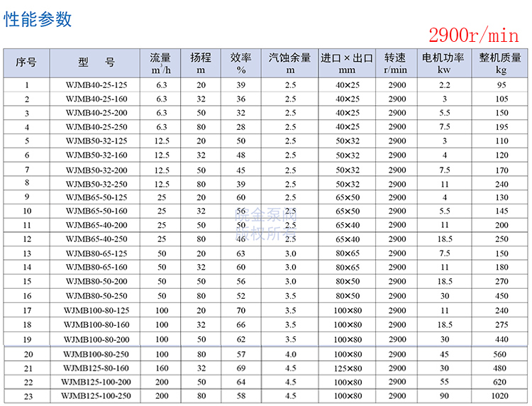Click the 125×80 inlet-outlet cell
The height and width of the screenshot is (406, 532).
point(348,368)
